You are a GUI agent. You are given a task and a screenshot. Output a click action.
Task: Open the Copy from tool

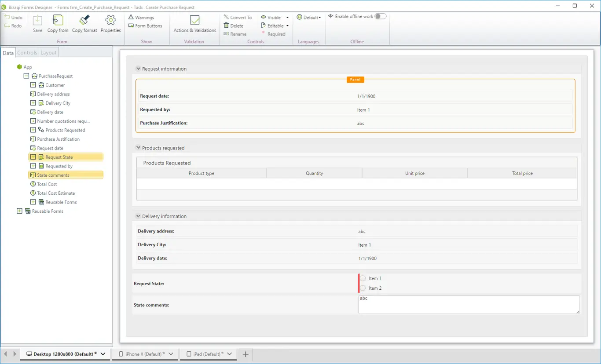tap(58, 21)
